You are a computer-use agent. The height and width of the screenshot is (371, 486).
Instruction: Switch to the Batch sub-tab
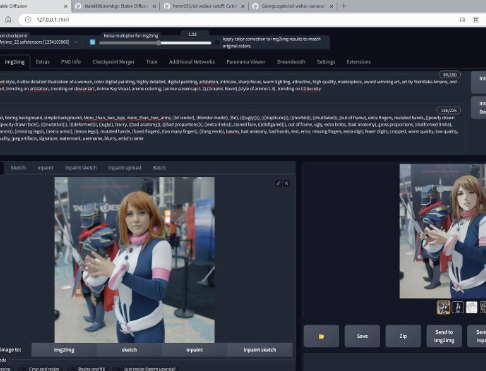click(x=159, y=168)
